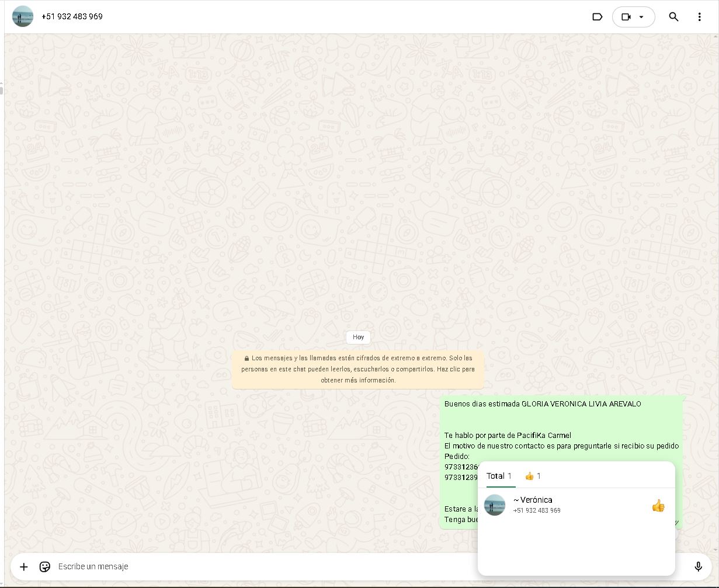The height and width of the screenshot is (588, 719).
Task: Click the thumbs-up emoji beside Verónica
Action: [658, 506]
